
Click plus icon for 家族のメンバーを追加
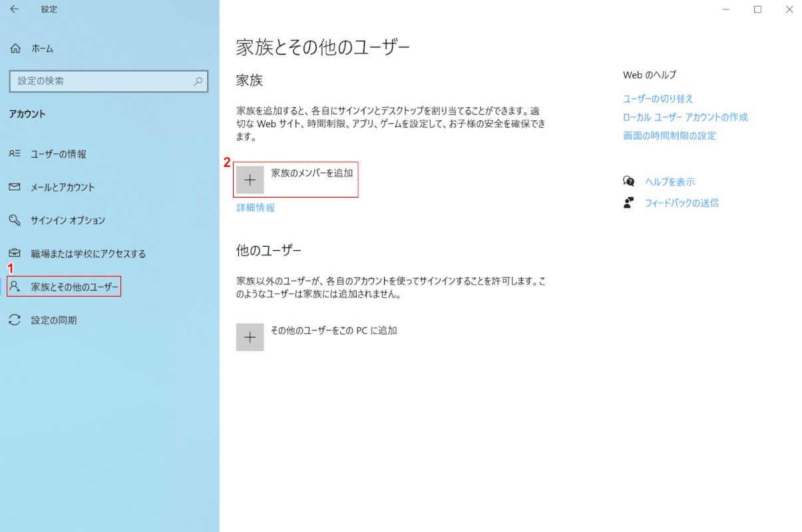click(x=250, y=180)
